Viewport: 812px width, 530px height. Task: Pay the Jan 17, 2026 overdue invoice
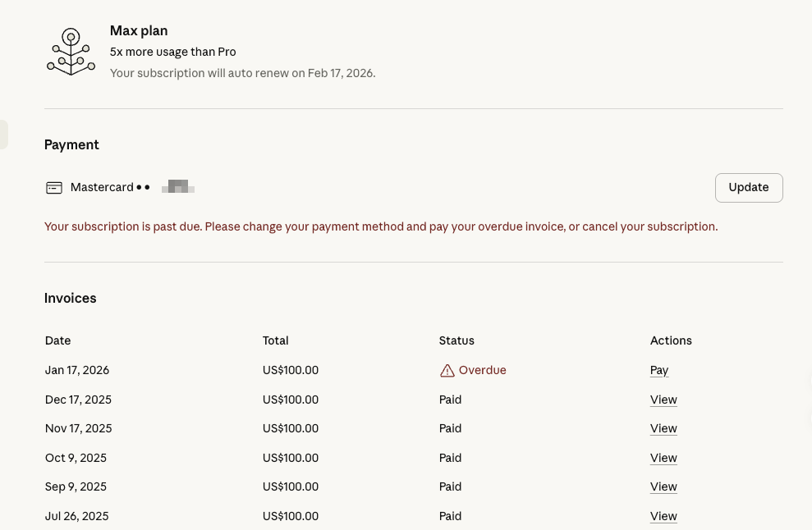coord(659,370)
